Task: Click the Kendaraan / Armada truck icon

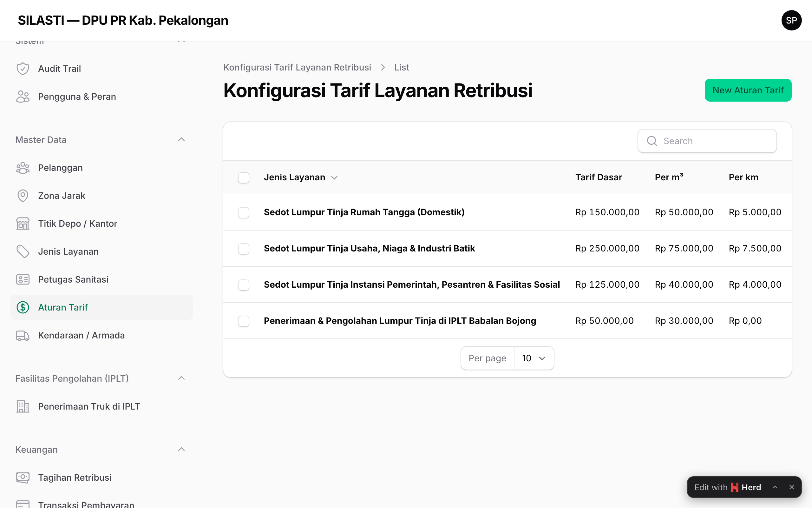Action: 23,335
